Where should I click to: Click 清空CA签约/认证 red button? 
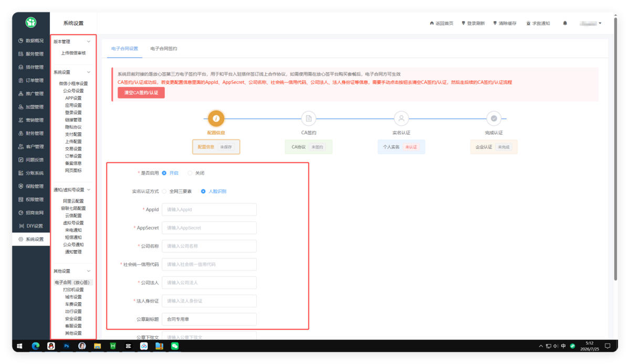click(x=141, y=93)
